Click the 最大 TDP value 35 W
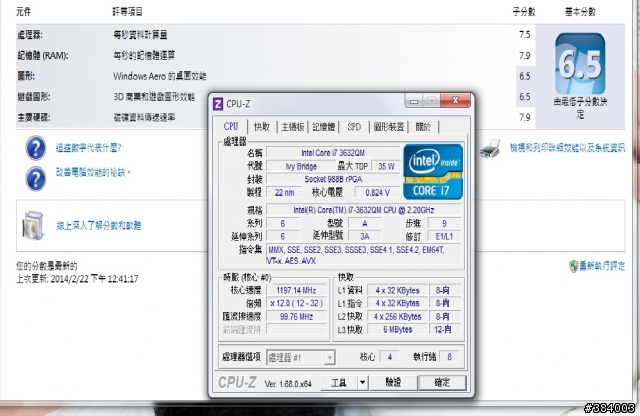The height and width of the screenshot is (416, 640). coord(386,166)
